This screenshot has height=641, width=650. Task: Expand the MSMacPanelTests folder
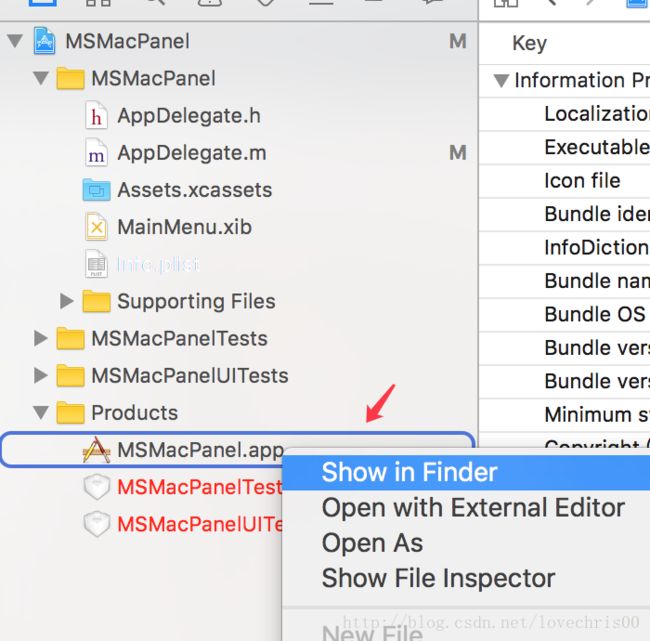click(40, 338)
